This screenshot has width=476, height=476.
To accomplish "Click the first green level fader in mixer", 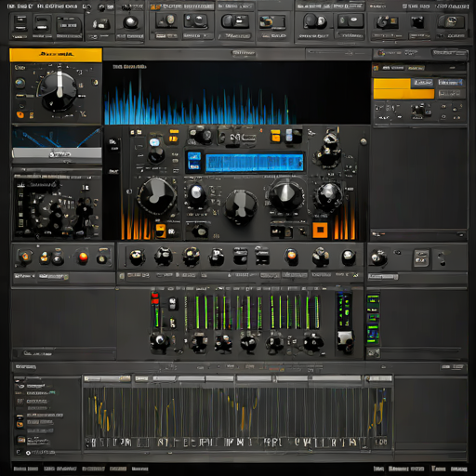I will tap(197, 311).
